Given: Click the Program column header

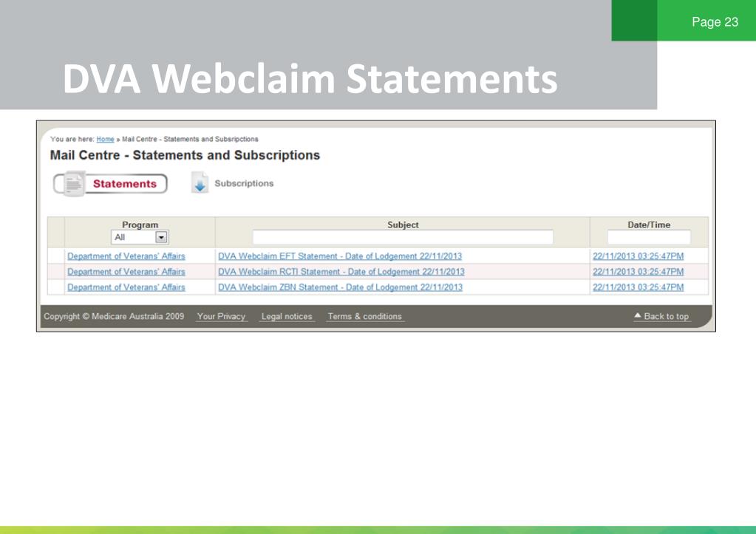Looking at the screenshot, I should (x=140, y=225).
